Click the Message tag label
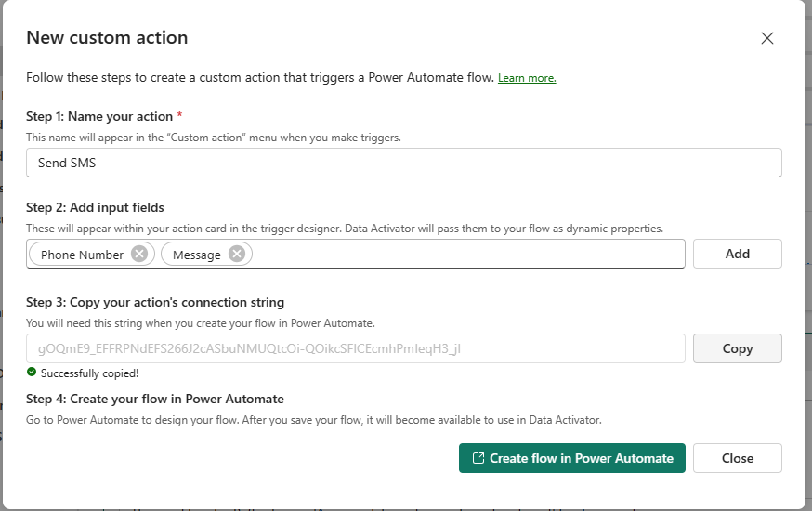The width and height of the screenshot is (812, 511). [197, 255]
